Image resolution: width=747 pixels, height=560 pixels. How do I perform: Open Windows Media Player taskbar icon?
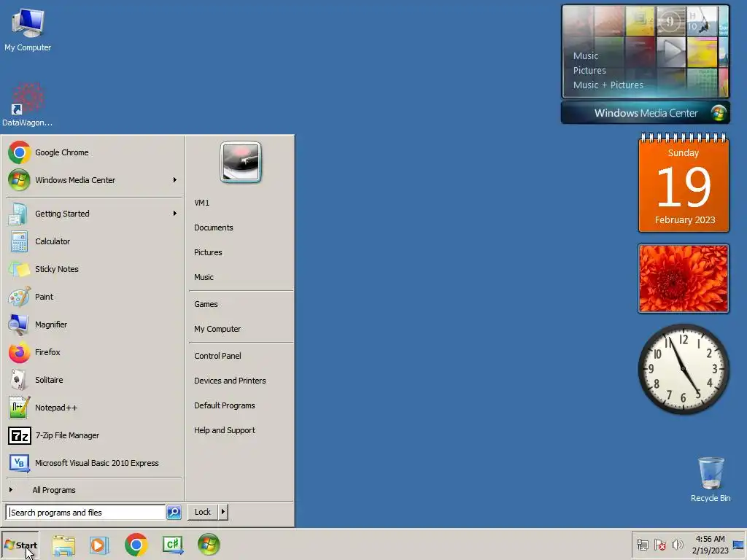click(x=99, y=545)
